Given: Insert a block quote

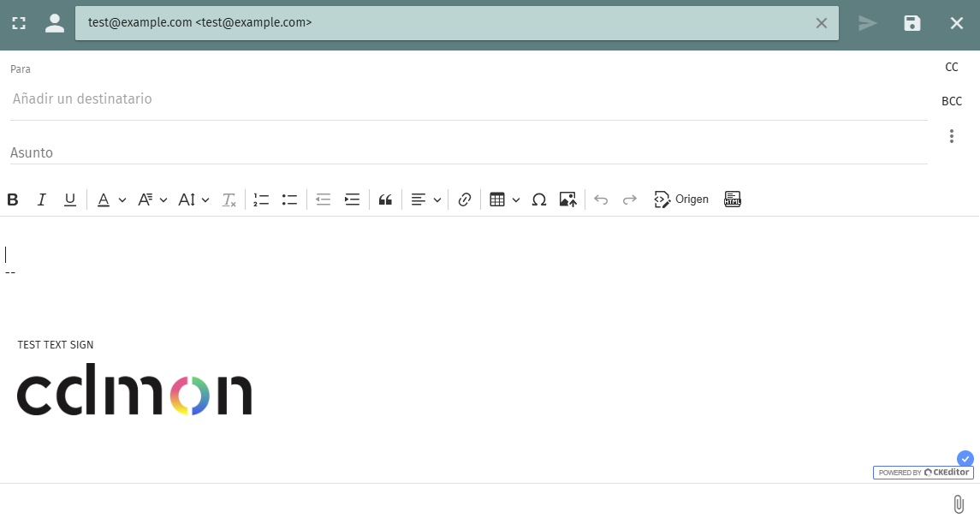Looking at the screenshot, I should [385, 199].
